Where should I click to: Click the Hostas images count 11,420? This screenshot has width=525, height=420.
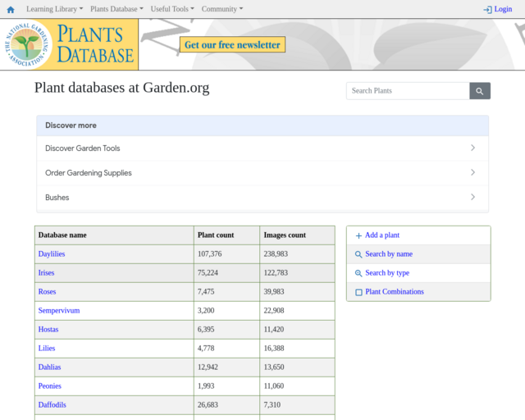pyautogui.click(x=274, y=329)
